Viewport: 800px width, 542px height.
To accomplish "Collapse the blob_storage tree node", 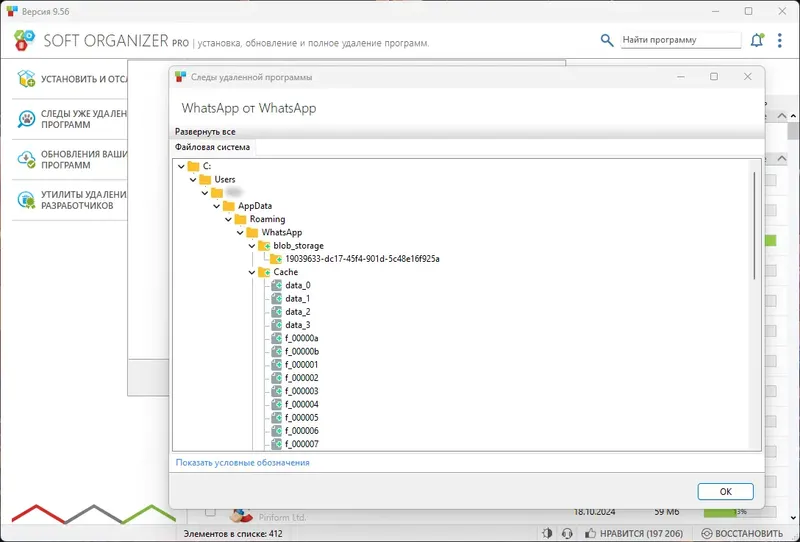I will (x=252, y=246).
